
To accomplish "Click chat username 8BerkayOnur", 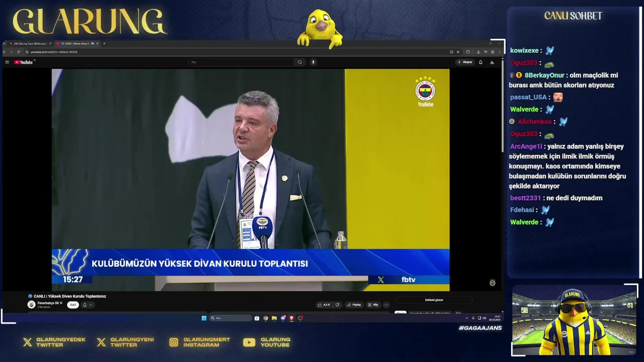I will click(544, 75).
